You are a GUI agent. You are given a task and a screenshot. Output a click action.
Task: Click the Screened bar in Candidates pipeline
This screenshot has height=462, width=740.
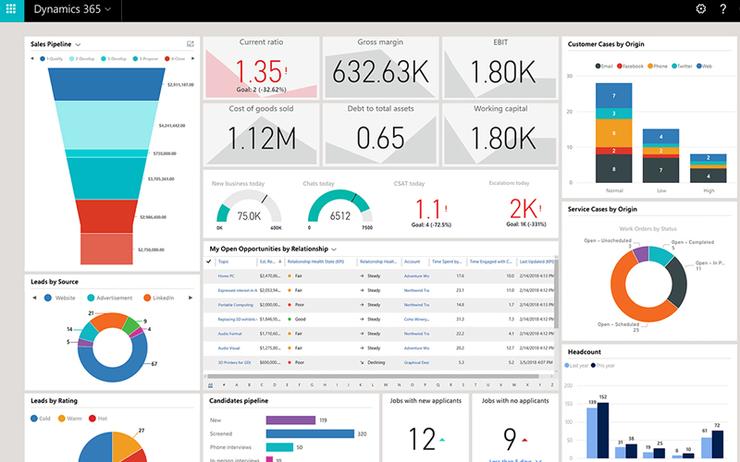(x=310, y=433)
